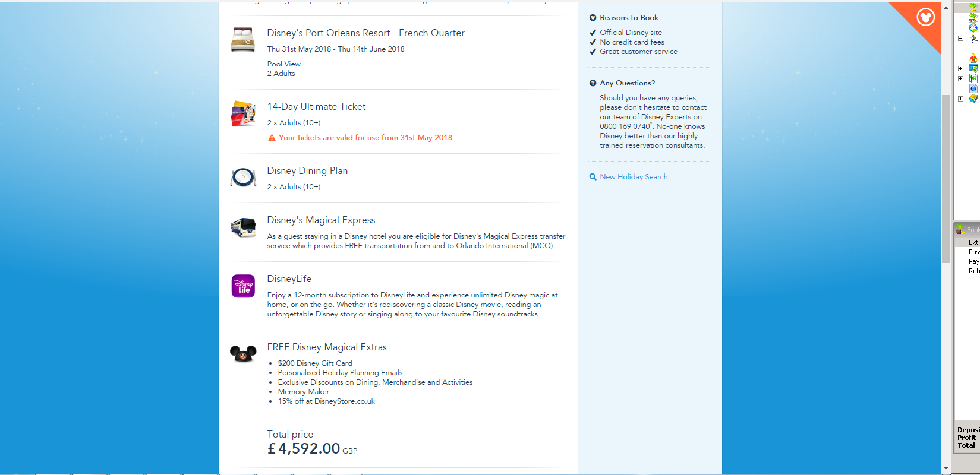Click the scroll down arrow of the page
This screenshot has height=475, width=980.
tap(946, 468)
